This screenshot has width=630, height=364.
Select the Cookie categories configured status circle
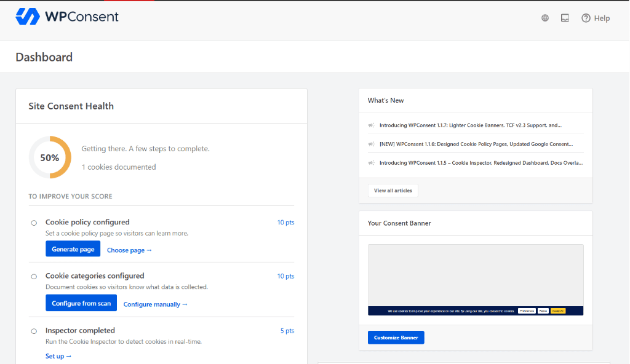point(34,277)
